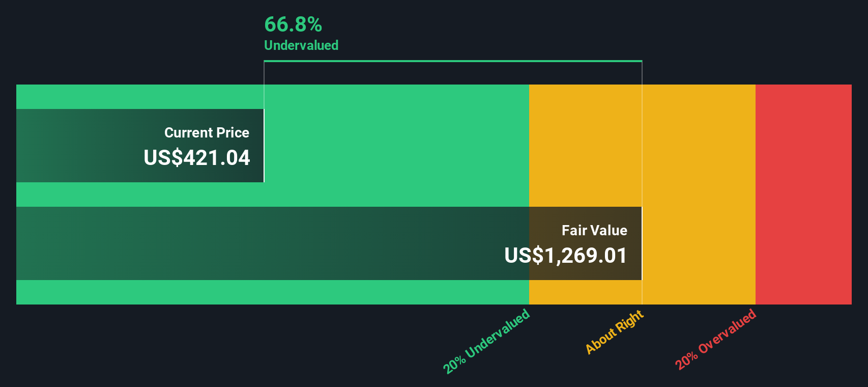Viewport: 868px width, 387px height.
Task: Click the dark Current Price bar
Action: (140, 146)
